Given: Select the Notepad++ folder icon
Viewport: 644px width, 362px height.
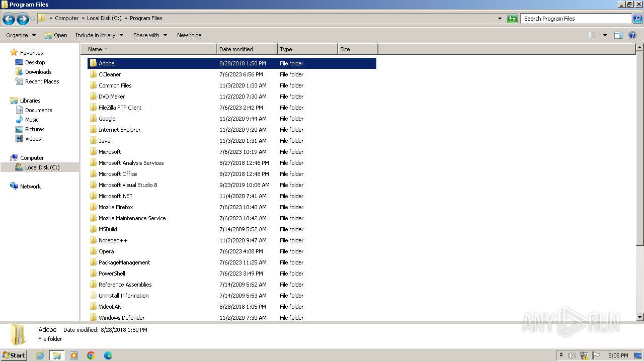Looking at the screenshot, I should [93, 240].
